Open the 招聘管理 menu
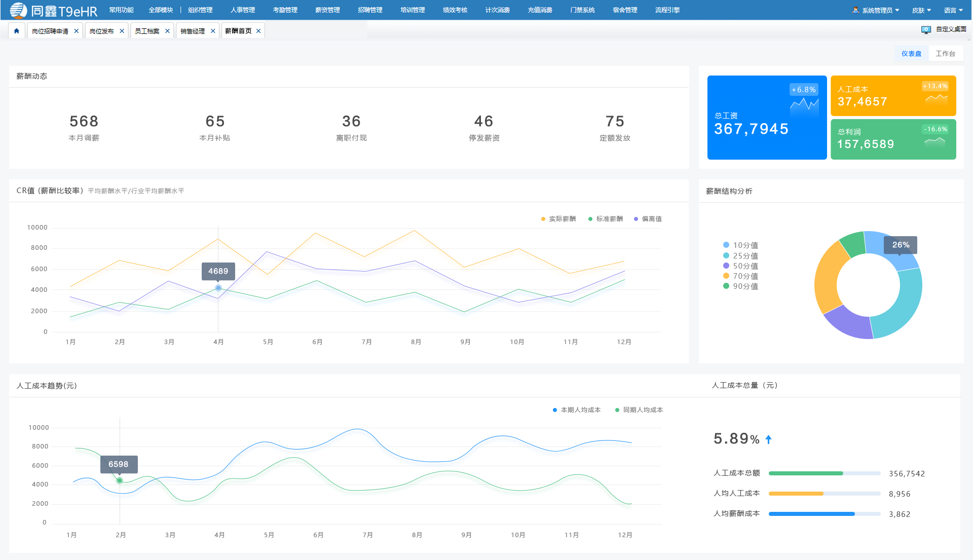This screenshot has height=560, width=973. [370, 10]
